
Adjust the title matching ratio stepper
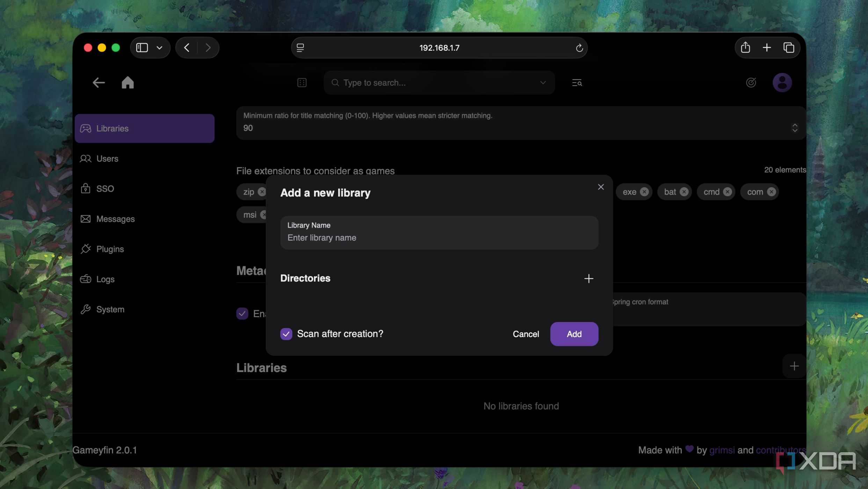coord(794,128)
